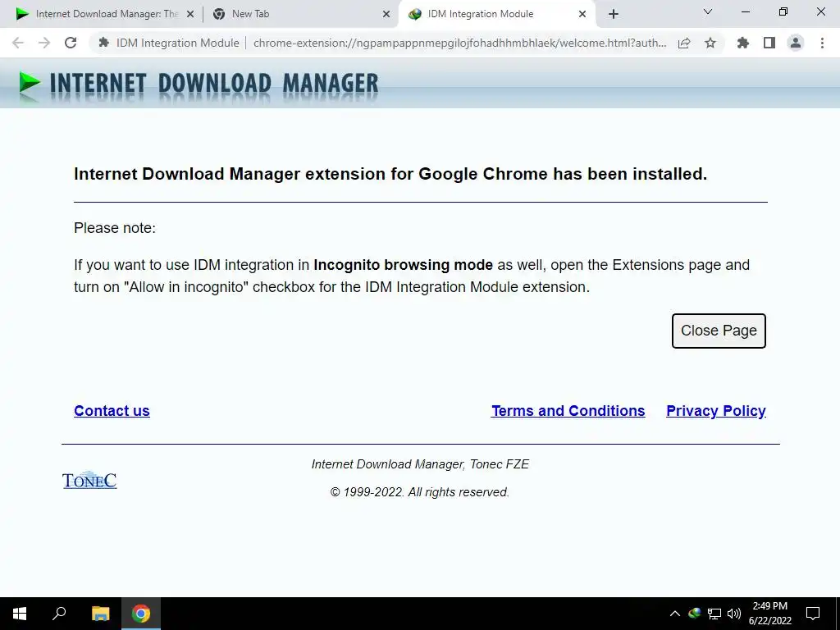The height and width of the screenshot is (630, 840).
Task: Click the Tonec logo in footer
Action: click(x=89, y=480)
